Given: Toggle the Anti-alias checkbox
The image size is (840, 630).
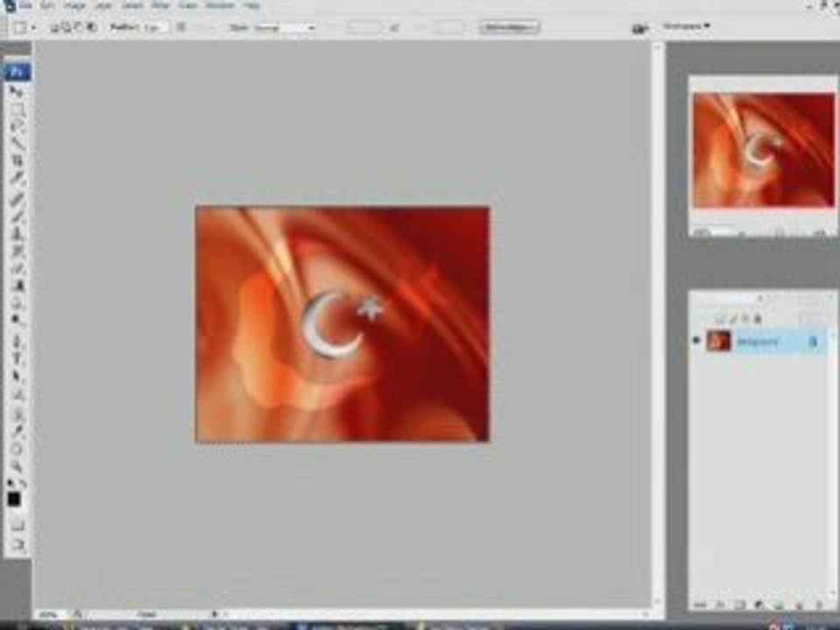Looking at the screenshot, I should pyautogui.click(x=181, y=27).
